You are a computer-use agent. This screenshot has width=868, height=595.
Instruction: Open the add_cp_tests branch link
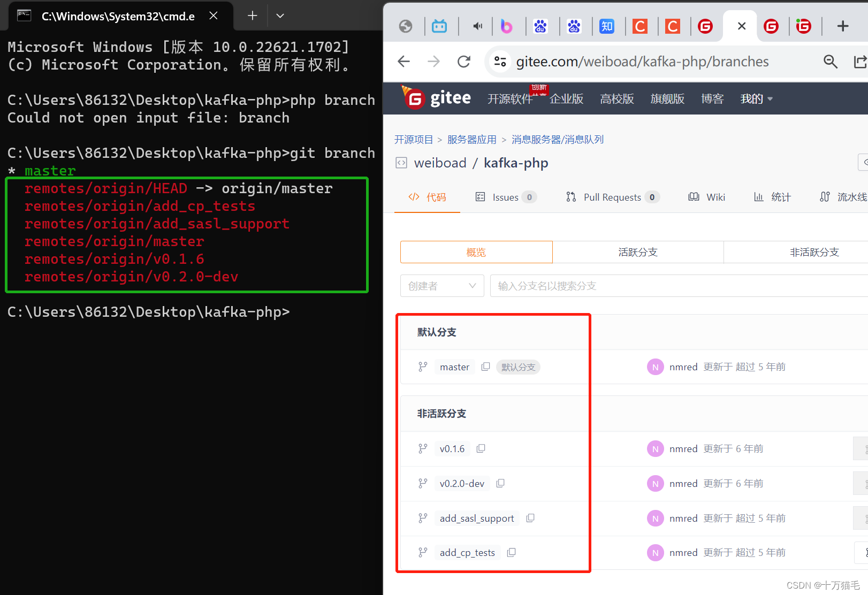pyautogui.click(x=467, y=552)
